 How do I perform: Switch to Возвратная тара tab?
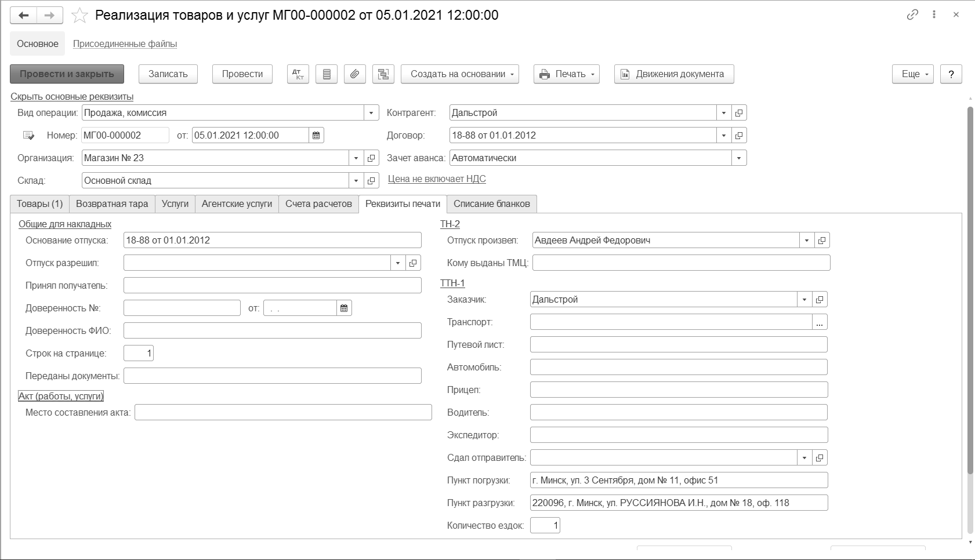pos(112,203)
